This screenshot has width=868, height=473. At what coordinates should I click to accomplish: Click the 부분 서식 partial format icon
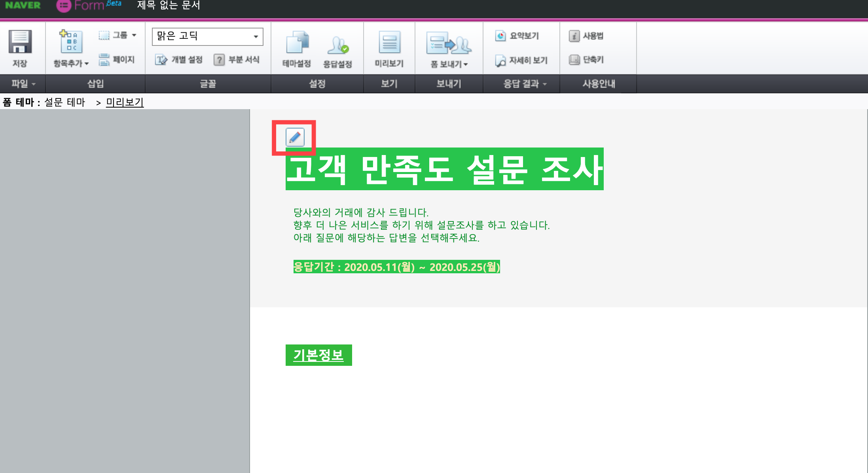(219, 60)
